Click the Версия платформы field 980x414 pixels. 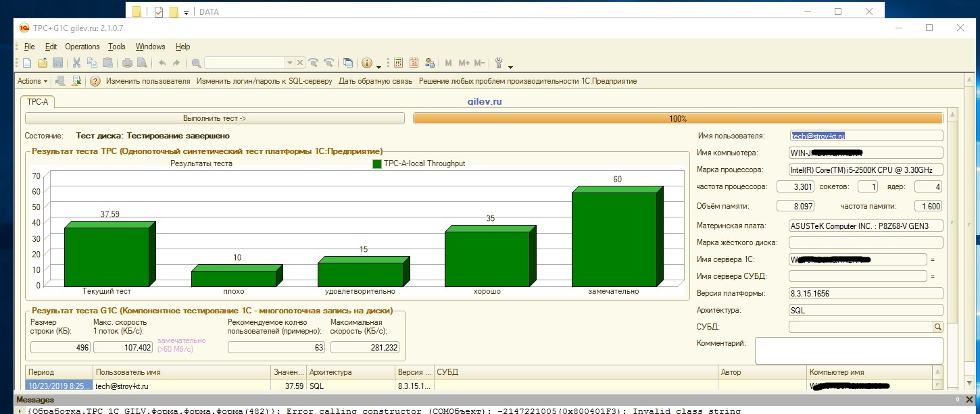coord(866,293)
